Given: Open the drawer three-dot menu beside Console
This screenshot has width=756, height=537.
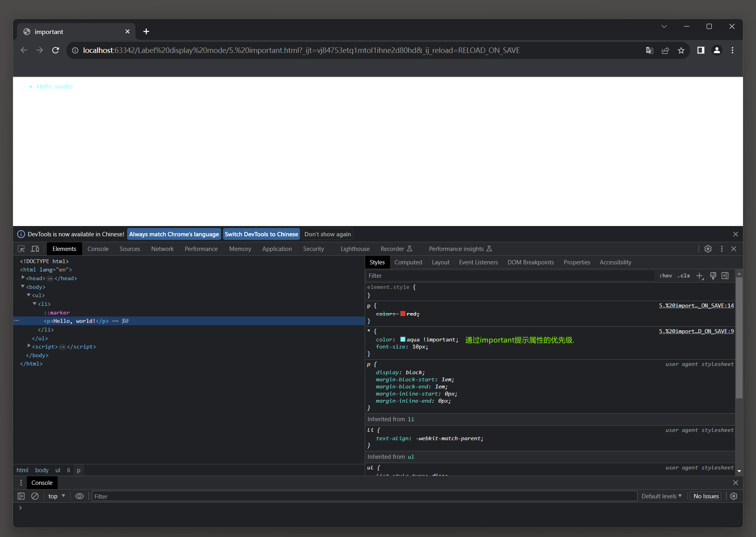Looking at the screenshot, I should pos(21,483).
